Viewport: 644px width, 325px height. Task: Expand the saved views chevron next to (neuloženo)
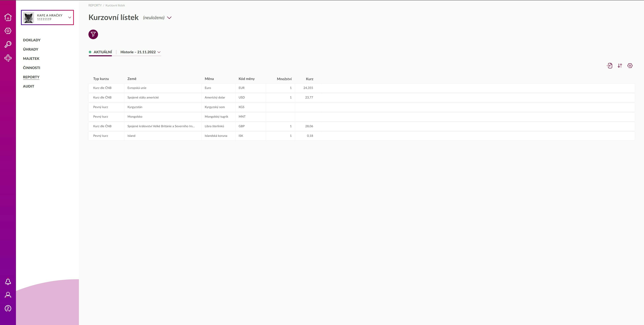pyautogui.click(x=169, y=18)
